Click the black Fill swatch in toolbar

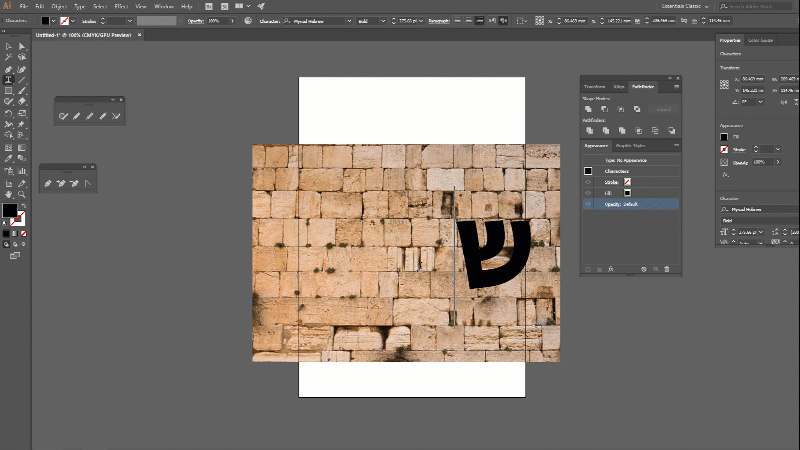[x=9, y=211]
